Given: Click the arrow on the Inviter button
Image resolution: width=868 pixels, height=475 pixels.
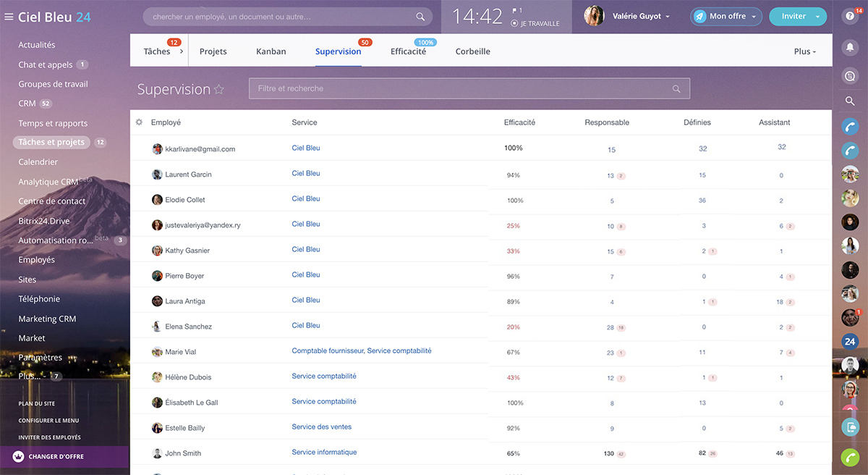Looking at the screenshot, I should tap(817, 17).
